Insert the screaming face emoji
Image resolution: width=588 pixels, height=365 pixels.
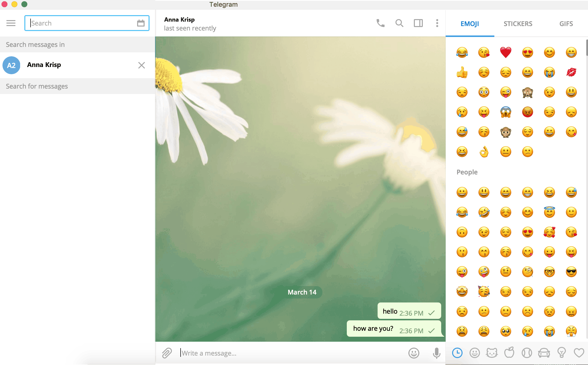tap(506, 112)
